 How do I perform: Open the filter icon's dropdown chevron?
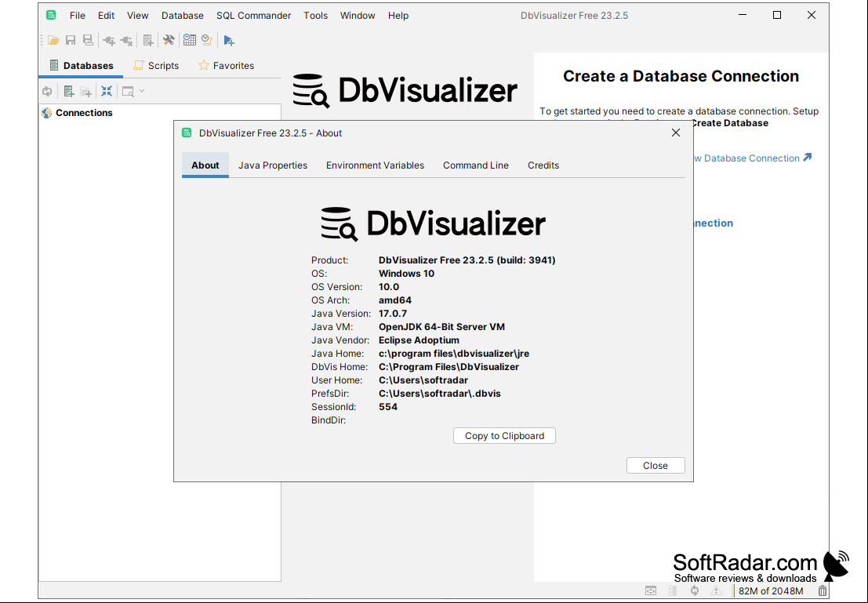coord(142,91)
